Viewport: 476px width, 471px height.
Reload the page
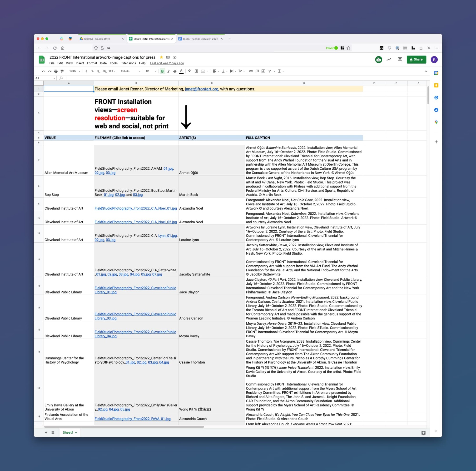coord(55,48)
